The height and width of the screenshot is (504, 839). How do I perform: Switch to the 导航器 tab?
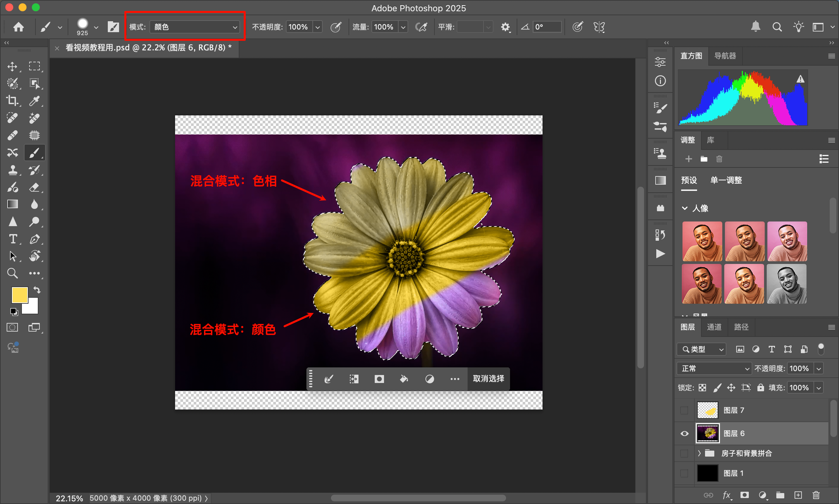[725, 56]
